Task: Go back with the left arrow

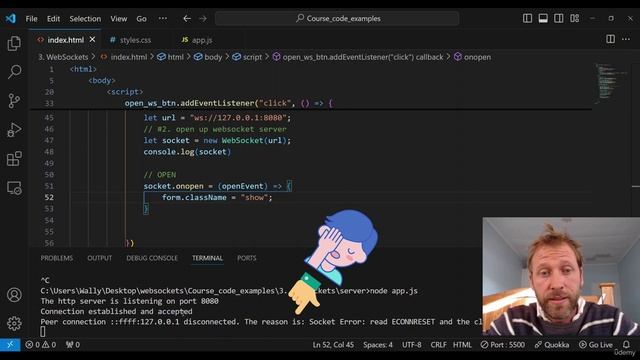Action: 187,18
